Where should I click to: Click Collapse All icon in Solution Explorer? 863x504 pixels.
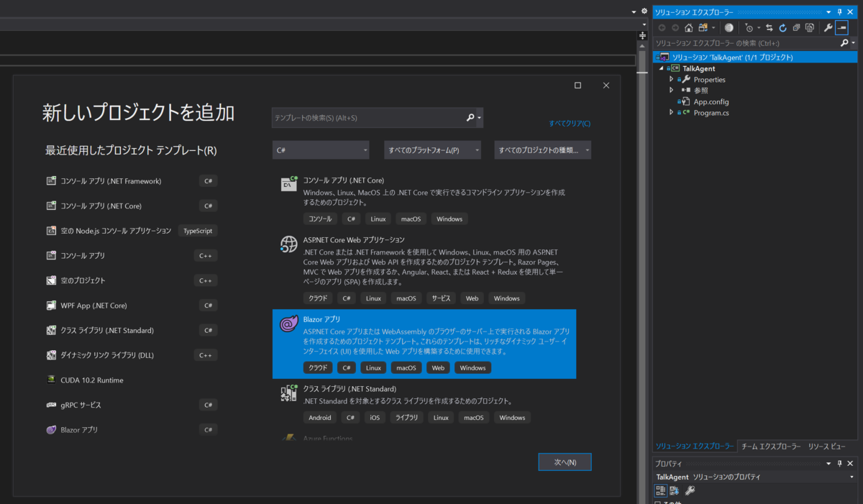(796, 28)
